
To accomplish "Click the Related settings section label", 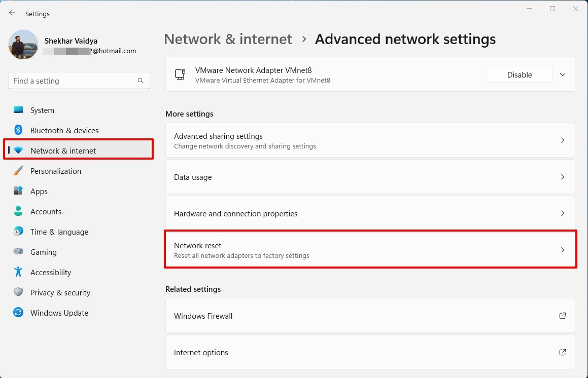I will click(x=193, y=289).
